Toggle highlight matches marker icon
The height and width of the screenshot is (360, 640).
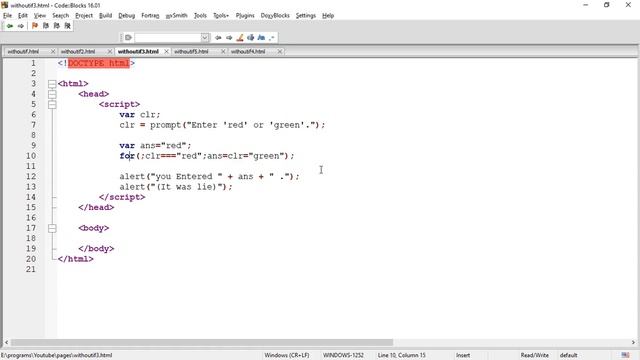click(x=240, y=38)
